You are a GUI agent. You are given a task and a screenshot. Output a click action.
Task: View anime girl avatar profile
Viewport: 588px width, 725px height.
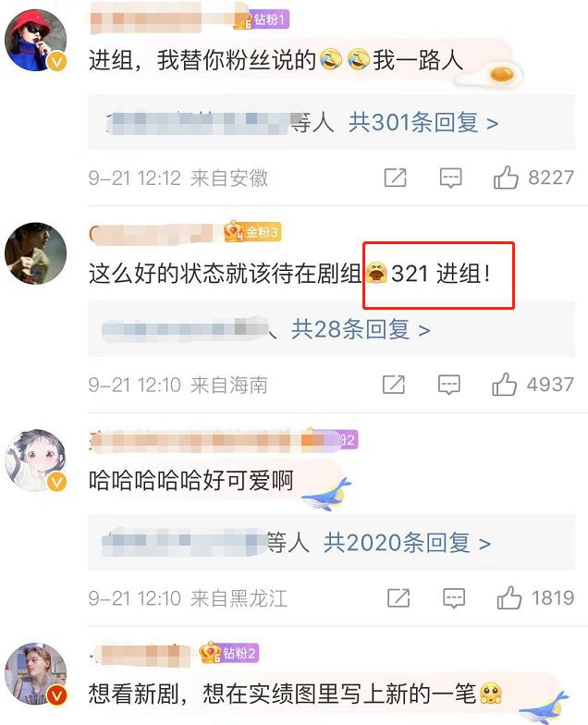[35, 461]
